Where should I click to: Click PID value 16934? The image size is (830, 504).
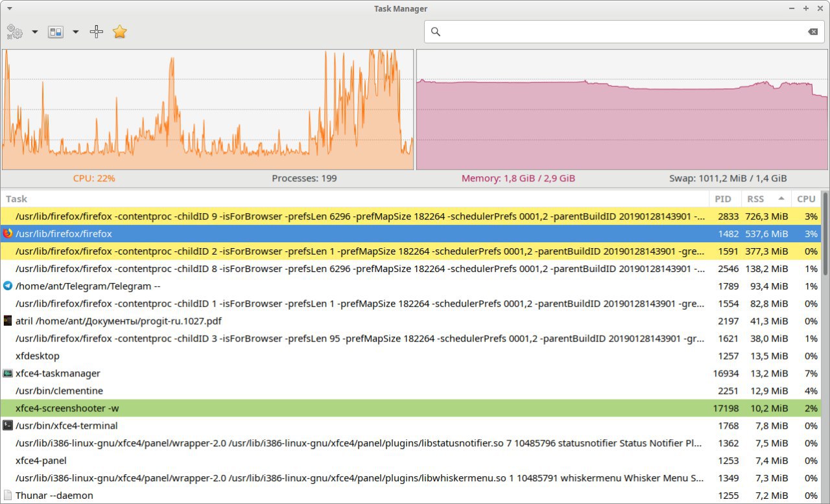coord(726,374)
